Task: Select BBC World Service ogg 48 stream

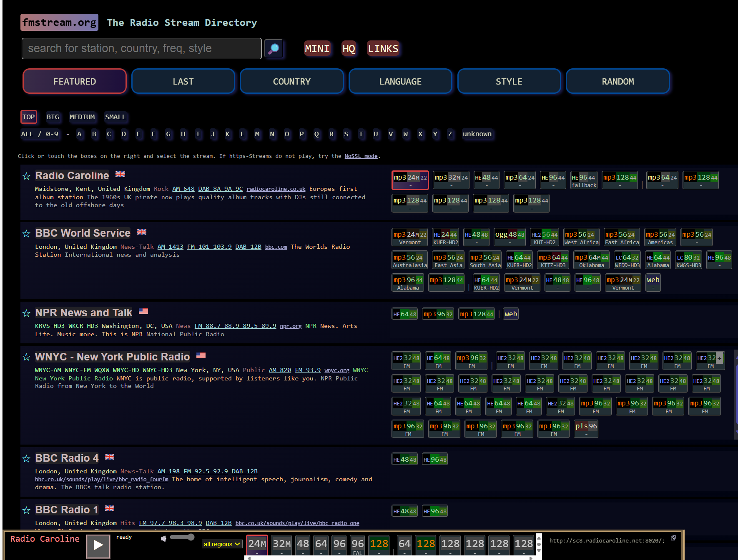Action: [510, 237]
